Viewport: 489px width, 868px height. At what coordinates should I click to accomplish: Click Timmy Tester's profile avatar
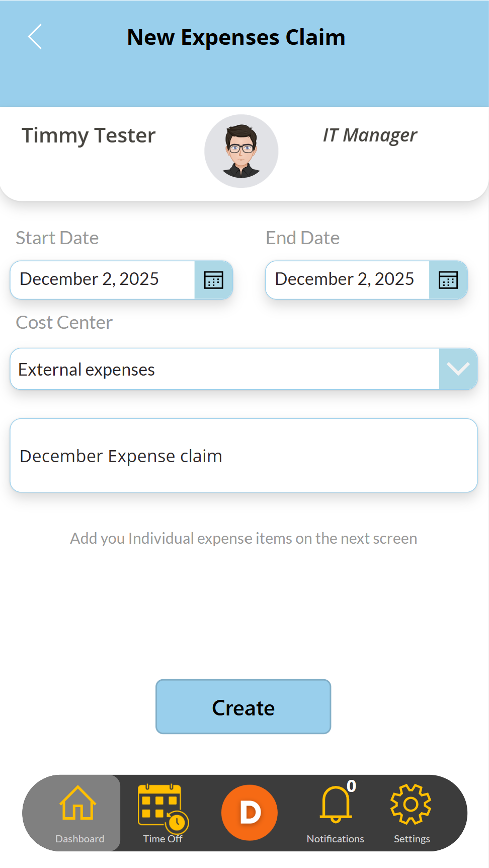pyautogui.click(x=241, y=151)
